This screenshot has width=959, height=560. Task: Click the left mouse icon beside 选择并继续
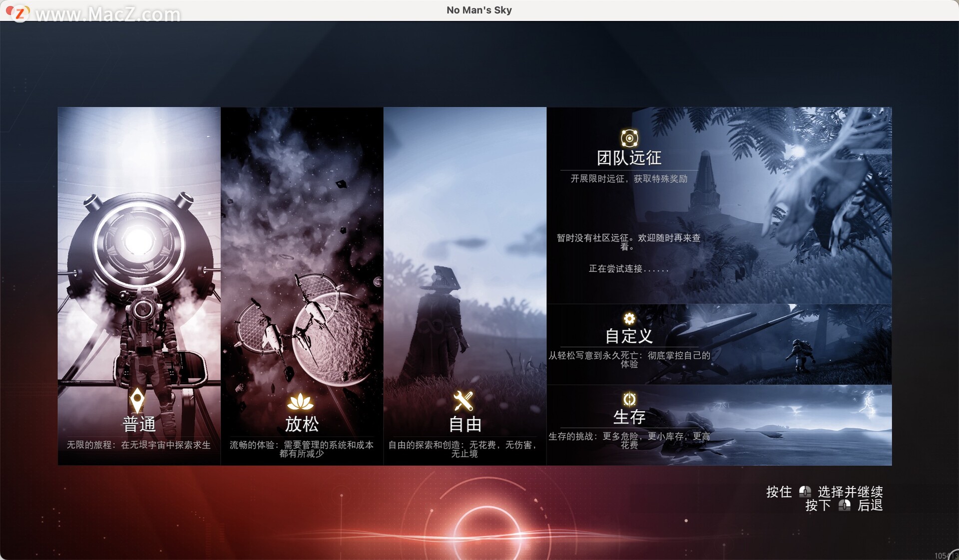click(x=806, y=492)
